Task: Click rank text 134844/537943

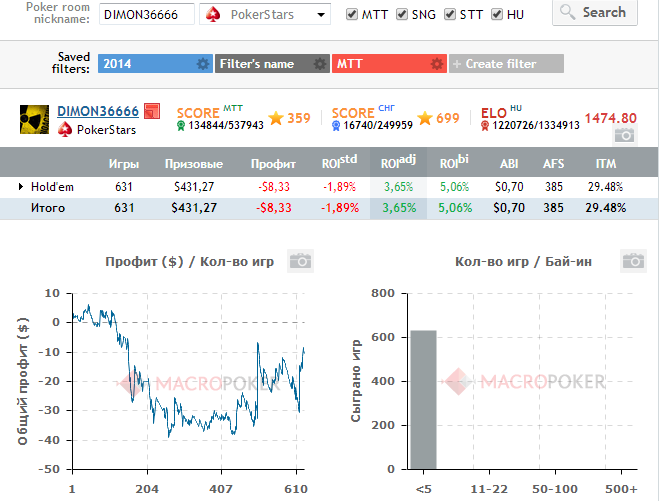Action: [226, 125]
